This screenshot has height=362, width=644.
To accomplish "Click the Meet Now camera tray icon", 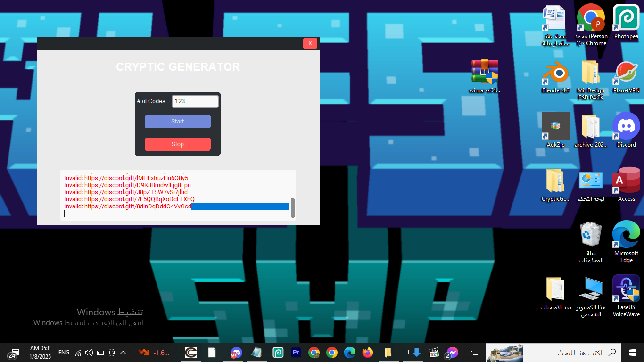I will pyautogui.click(x=112, y=353).
